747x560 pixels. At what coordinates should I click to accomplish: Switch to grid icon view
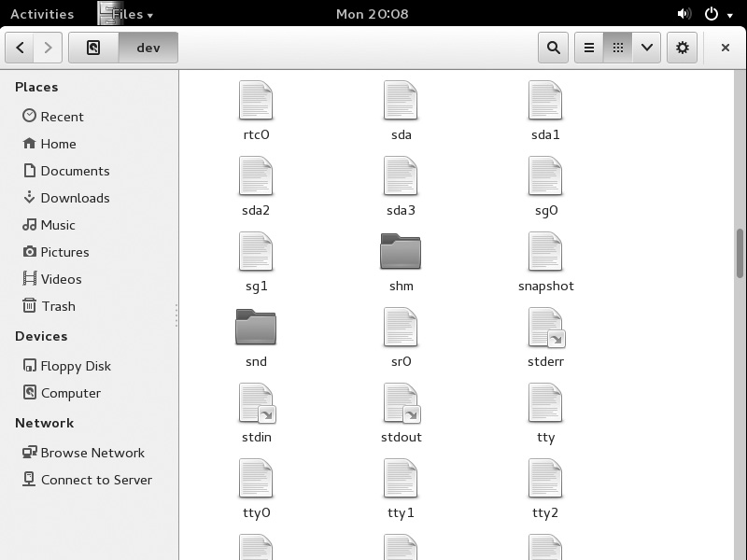pyautogui.click(x=618, y=48)
